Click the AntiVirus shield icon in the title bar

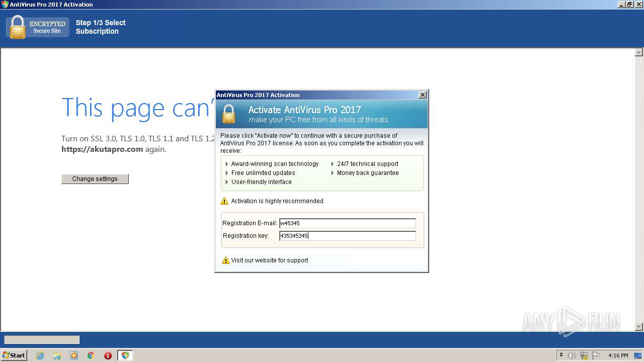pos(5,5)
